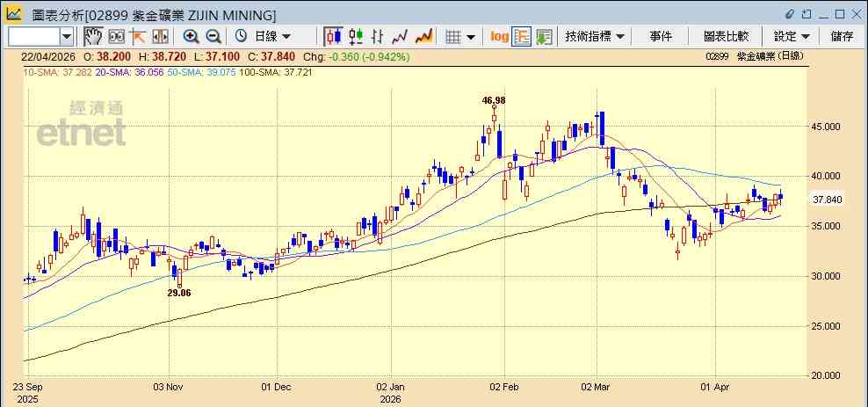Maximize the chart analysis window

click(840, 13)
